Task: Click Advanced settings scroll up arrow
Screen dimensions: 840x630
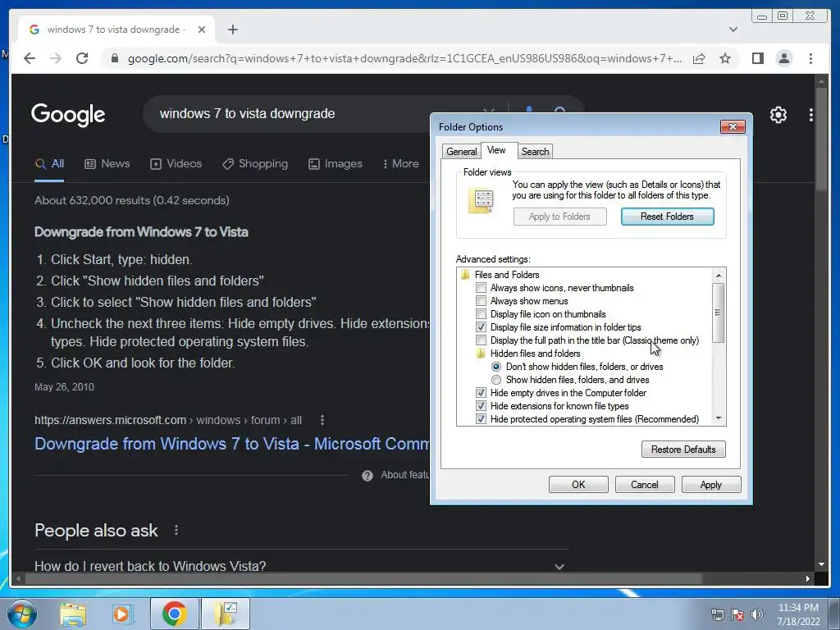Action: click(719, 276)
